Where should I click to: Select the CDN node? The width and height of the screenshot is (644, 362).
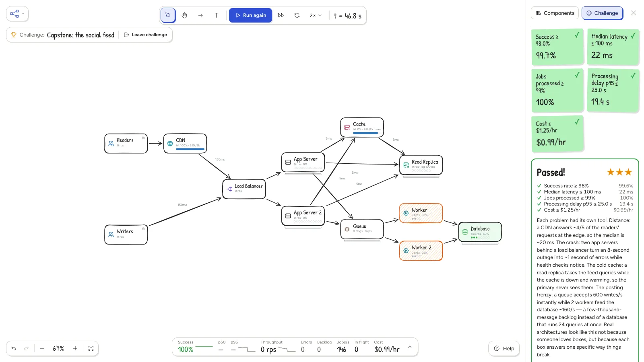[x=185, y=143]
